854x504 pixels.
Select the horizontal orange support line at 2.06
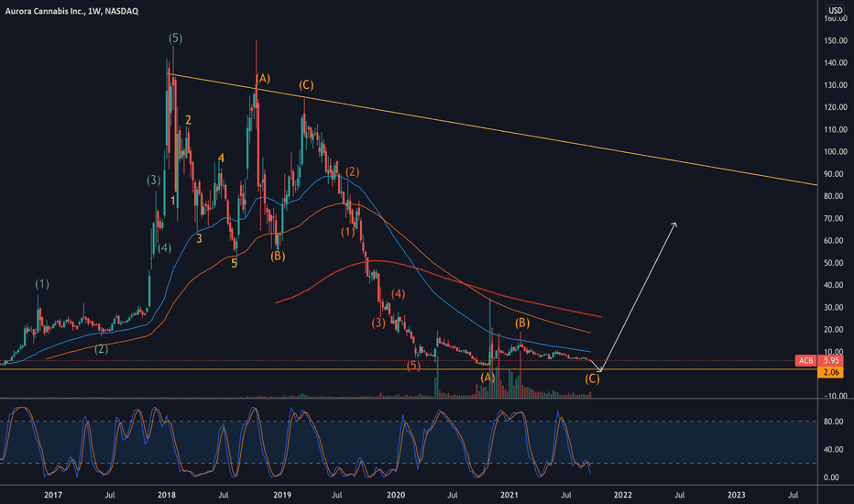409,369
